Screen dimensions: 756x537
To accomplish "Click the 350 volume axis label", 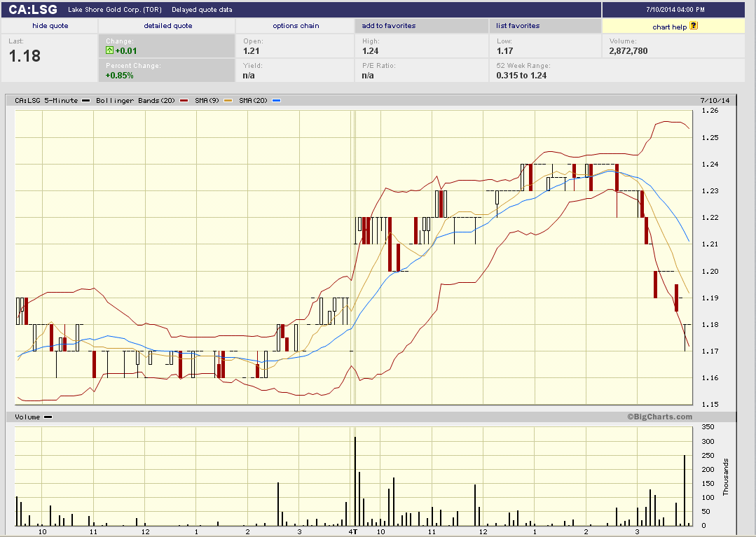I will click(x=708, y=426).
